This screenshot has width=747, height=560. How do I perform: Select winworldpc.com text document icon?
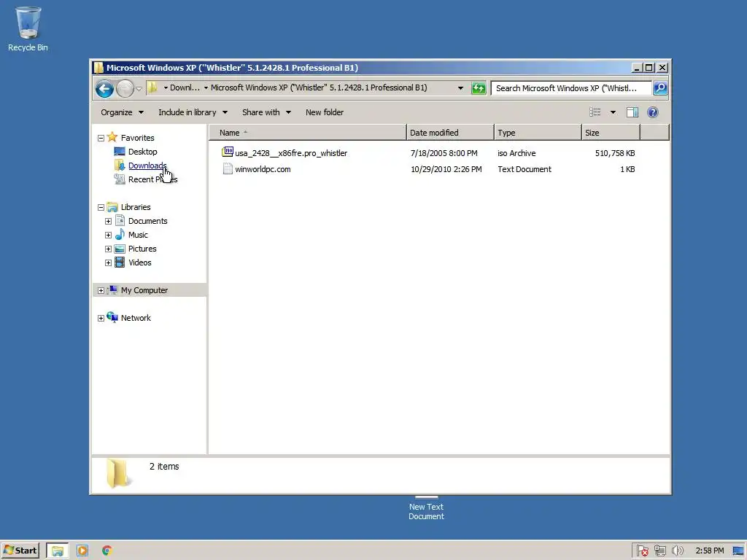pos(228,168)
